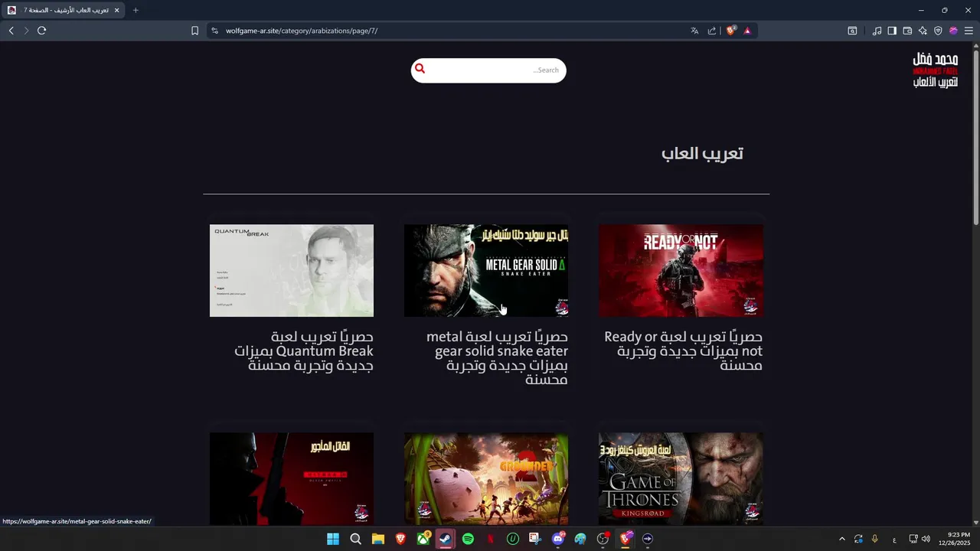Open the Hitman thumbnail

(292, 479)
